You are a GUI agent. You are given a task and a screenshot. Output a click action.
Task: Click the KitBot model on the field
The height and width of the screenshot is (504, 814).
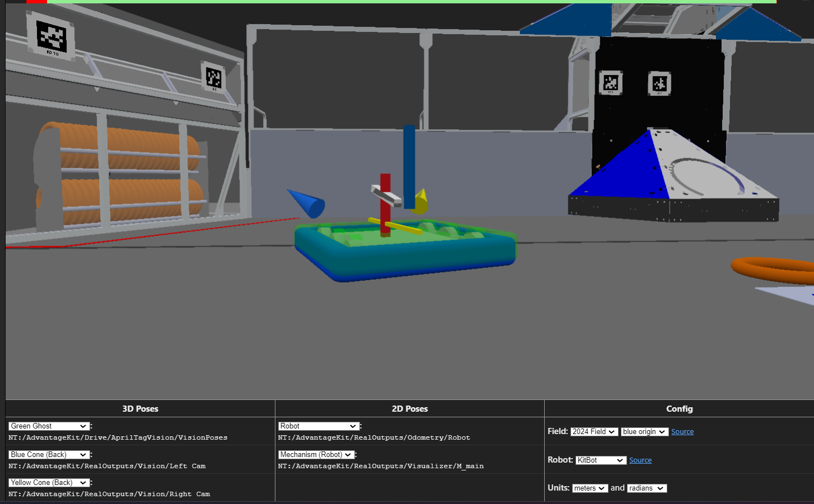click(405, 246)
